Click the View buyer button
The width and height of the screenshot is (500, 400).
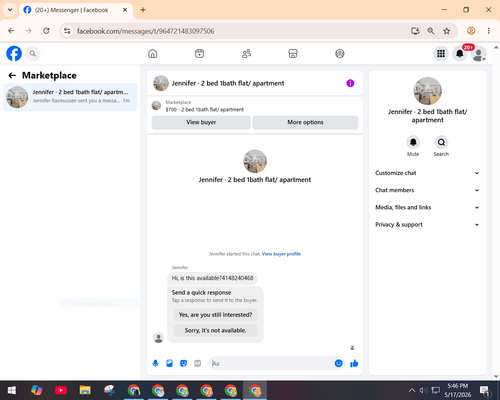coord(201,122)
